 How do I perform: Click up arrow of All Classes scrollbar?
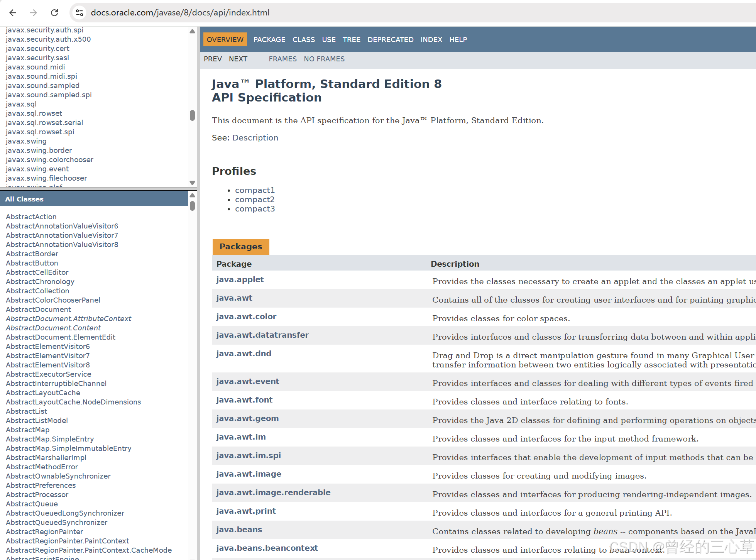(x=192, y=195)
